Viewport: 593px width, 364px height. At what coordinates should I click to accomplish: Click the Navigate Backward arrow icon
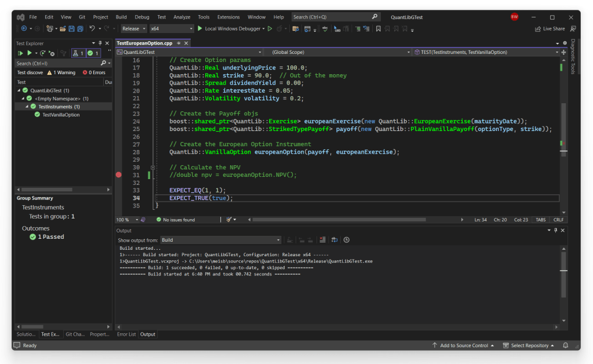(24, 29)
